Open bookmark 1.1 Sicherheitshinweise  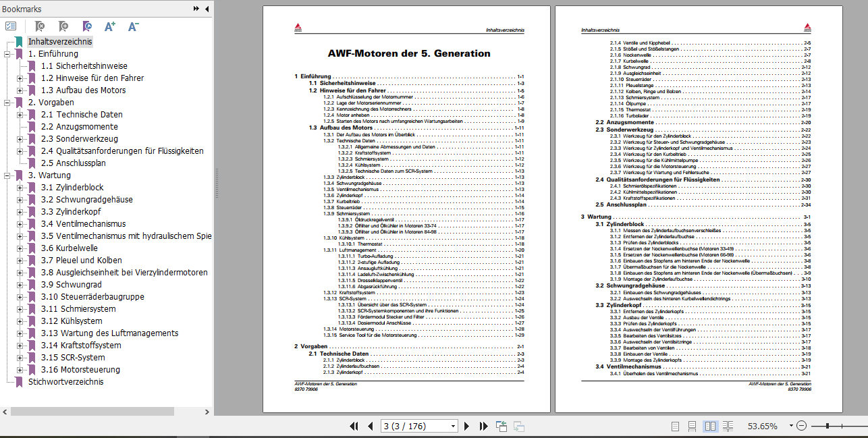(84, 66)
